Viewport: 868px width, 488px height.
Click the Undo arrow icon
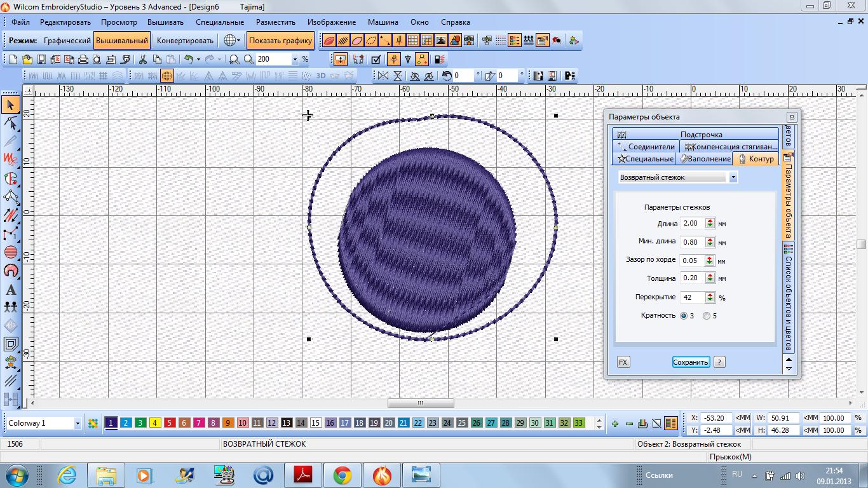click(x=189, y=60)
